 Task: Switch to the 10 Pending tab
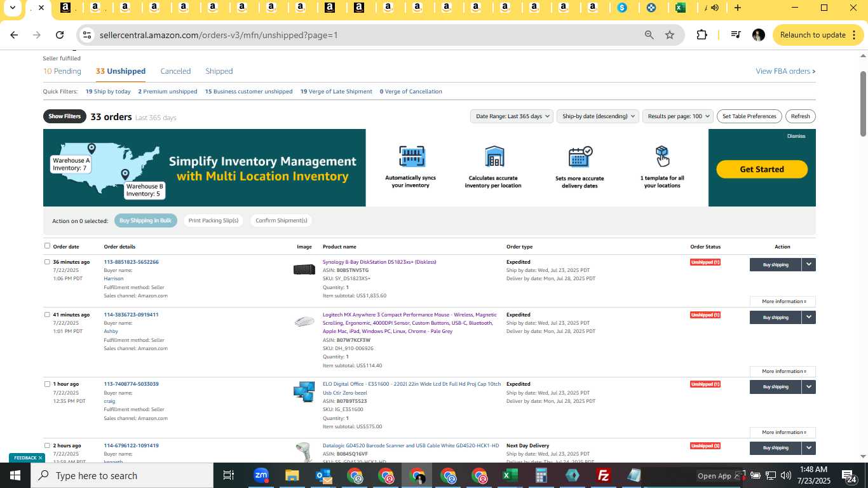point(62,71)
